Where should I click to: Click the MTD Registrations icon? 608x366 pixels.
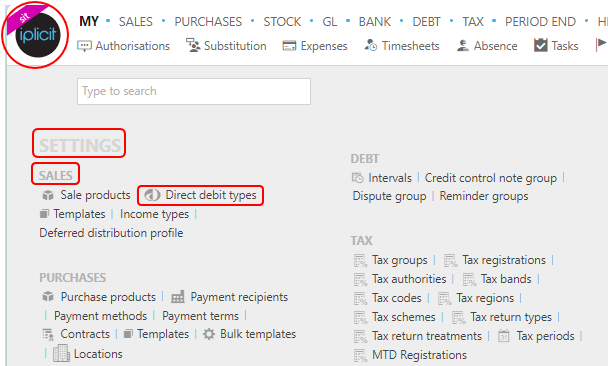coord(360,356)
